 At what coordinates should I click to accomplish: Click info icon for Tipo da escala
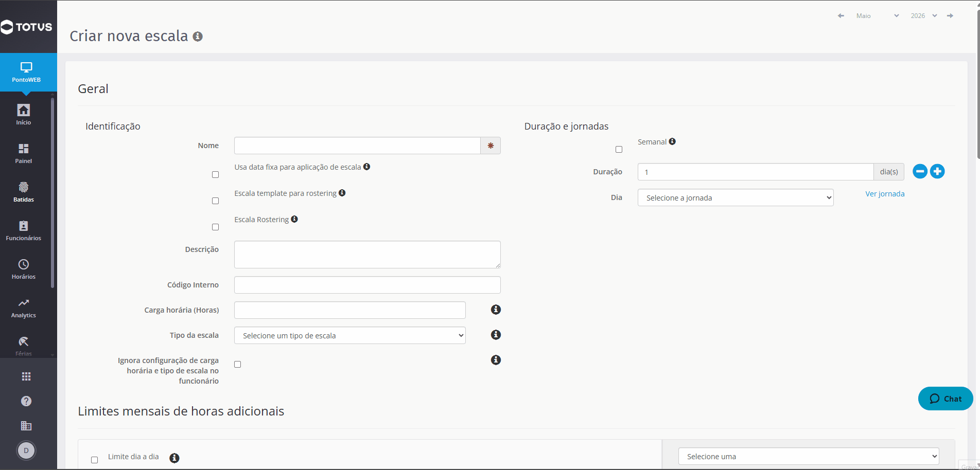496,335
